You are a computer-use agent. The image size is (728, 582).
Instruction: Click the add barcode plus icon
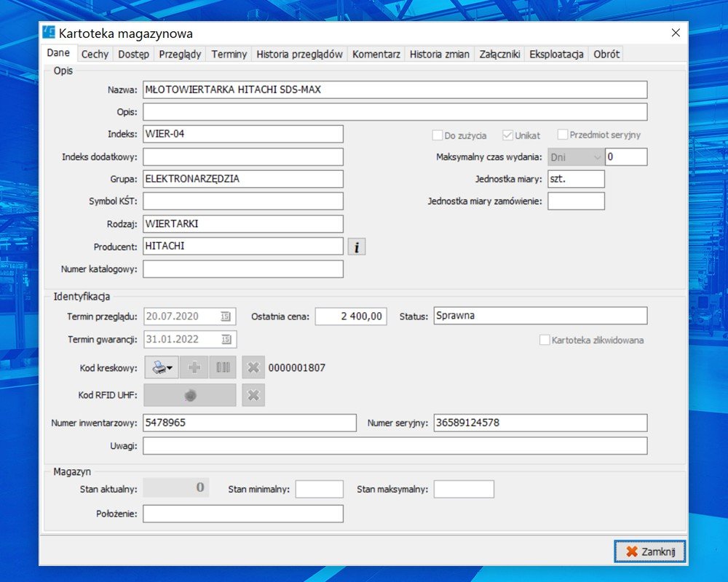point(194,368)
